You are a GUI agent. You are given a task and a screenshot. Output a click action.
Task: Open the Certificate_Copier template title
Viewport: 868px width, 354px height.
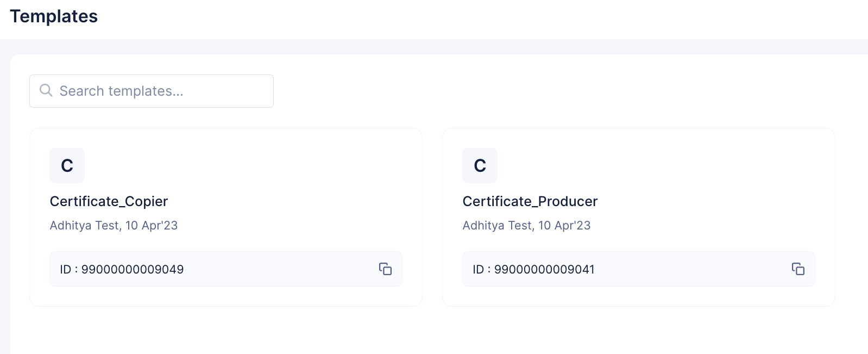(x=109, y=201)
